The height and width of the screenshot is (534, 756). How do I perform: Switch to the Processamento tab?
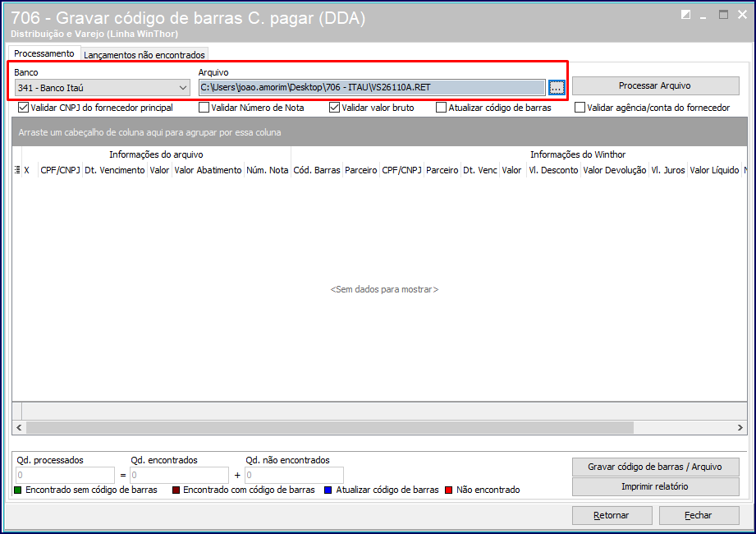point(44,53)
